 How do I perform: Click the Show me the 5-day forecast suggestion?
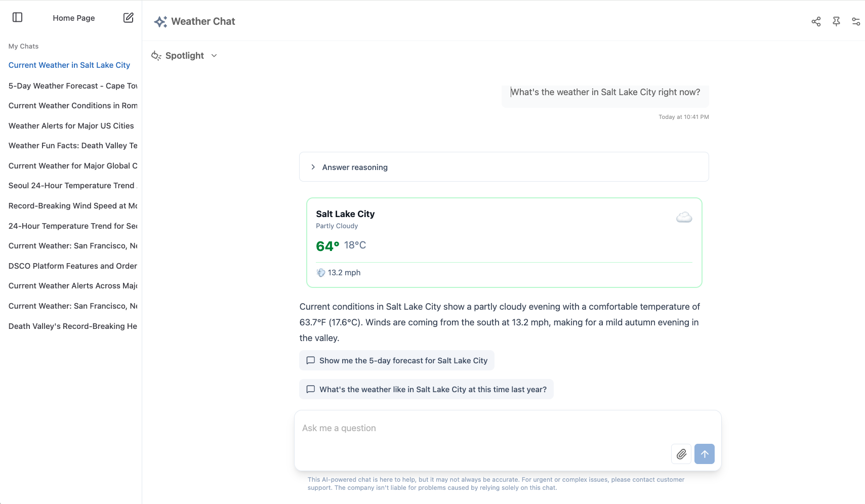point(396,360)
